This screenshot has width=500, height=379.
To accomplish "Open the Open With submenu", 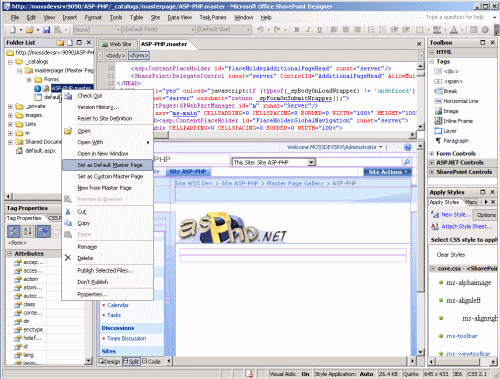I will coord(107,142).
